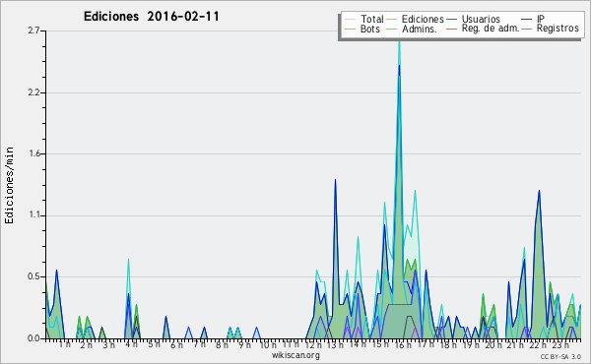Click the 'CC BY-SA 3.0' license text

point(560,357)
